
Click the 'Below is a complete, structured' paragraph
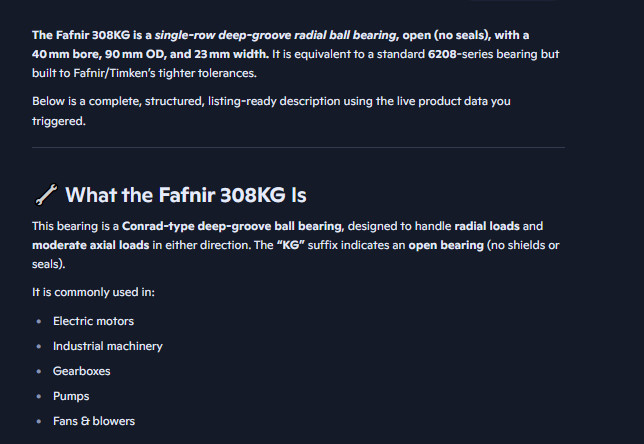(271, 111)
